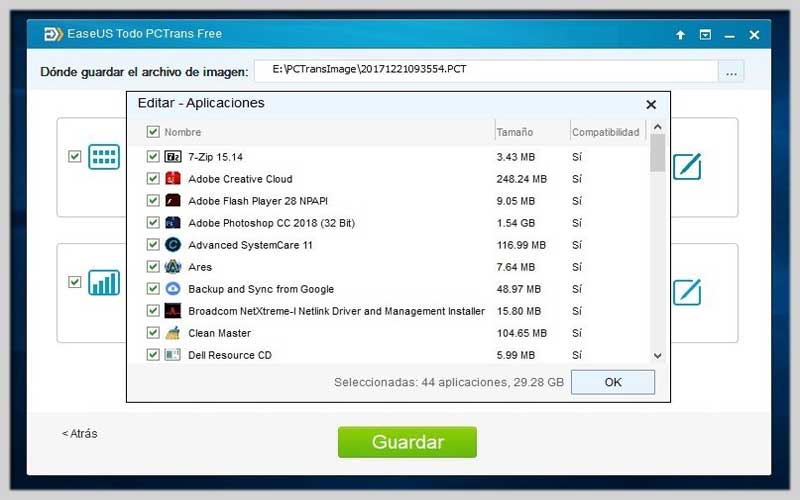Screen dimensions: 800x500
Task: Toggle the bar chart section checkbox in main window
Action: [74, 282]
